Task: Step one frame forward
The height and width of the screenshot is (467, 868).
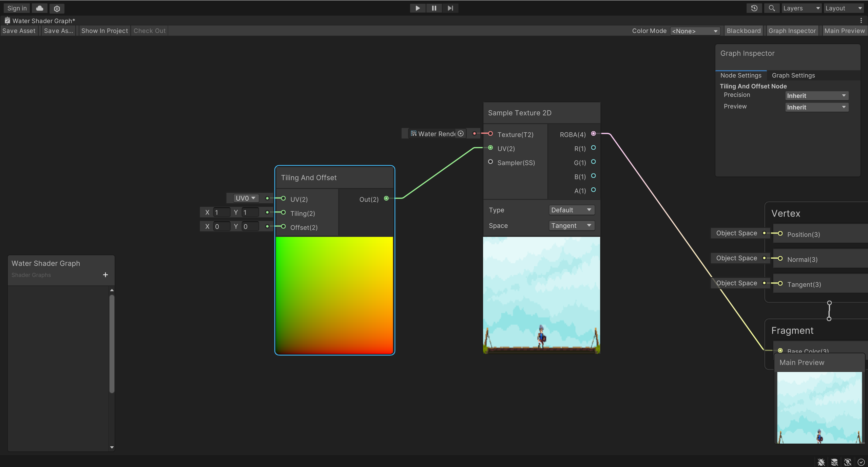Action: pyautogui.click(x=450, y=8)
